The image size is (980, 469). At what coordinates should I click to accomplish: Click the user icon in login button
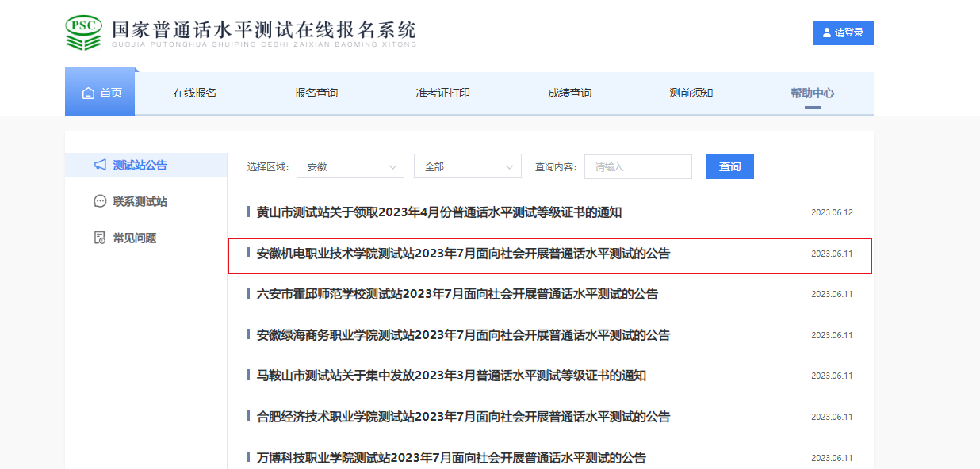pyautogui.click(x=827, y=33)
